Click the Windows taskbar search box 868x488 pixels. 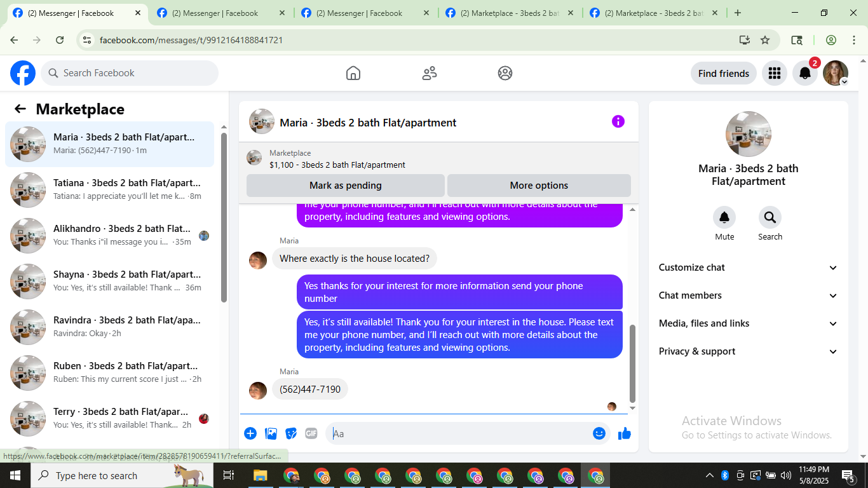click(x=121, y=475)
